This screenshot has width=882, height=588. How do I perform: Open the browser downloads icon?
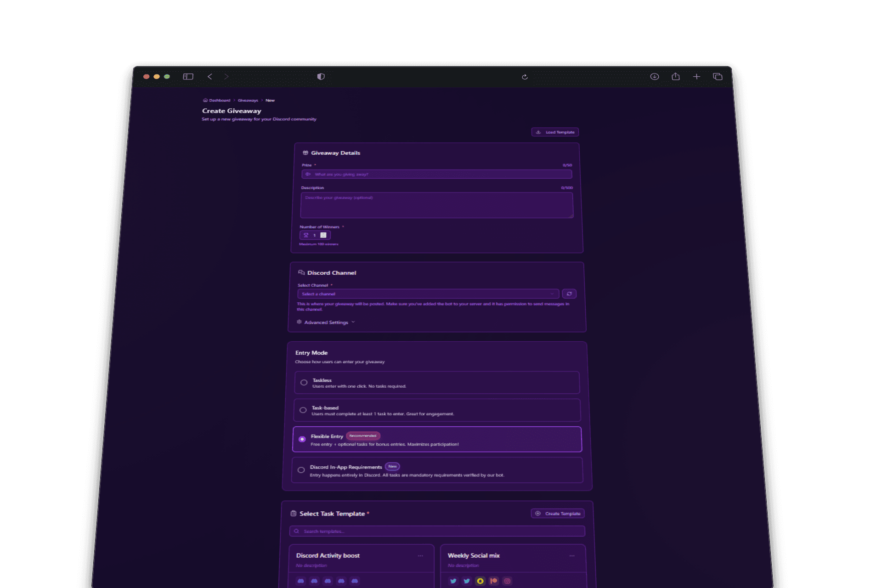655,77
